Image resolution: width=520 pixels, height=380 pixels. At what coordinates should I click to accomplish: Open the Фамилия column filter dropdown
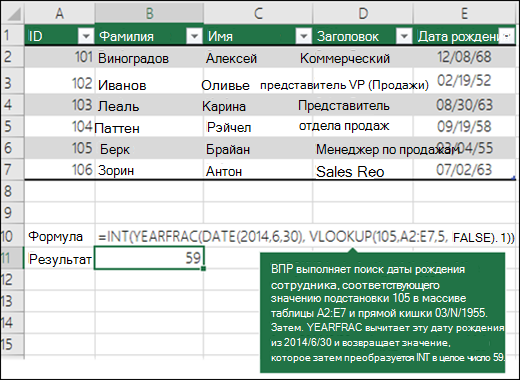coord(194,36)
